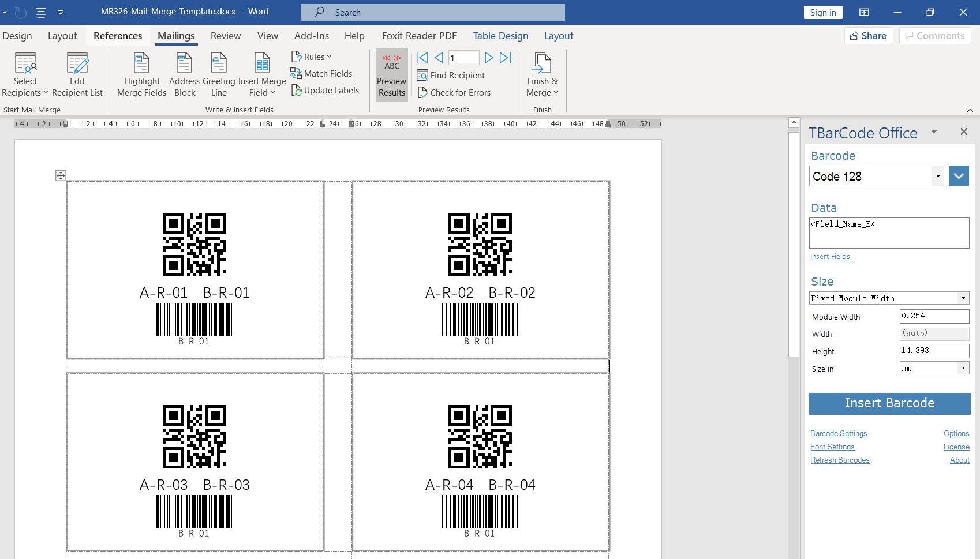Screen dimensions: 980x559
Task: Insert an Address Block
Action: coord(184,74)
